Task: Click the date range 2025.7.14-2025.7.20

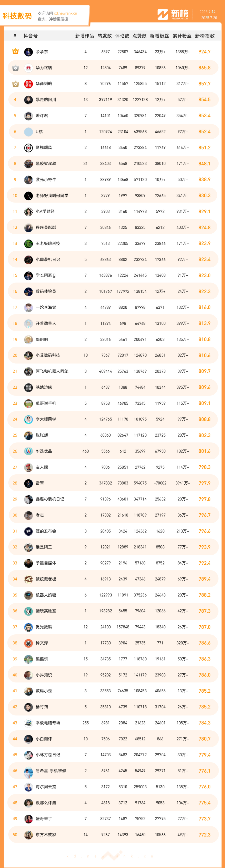Action: click(x=208, y=14)
